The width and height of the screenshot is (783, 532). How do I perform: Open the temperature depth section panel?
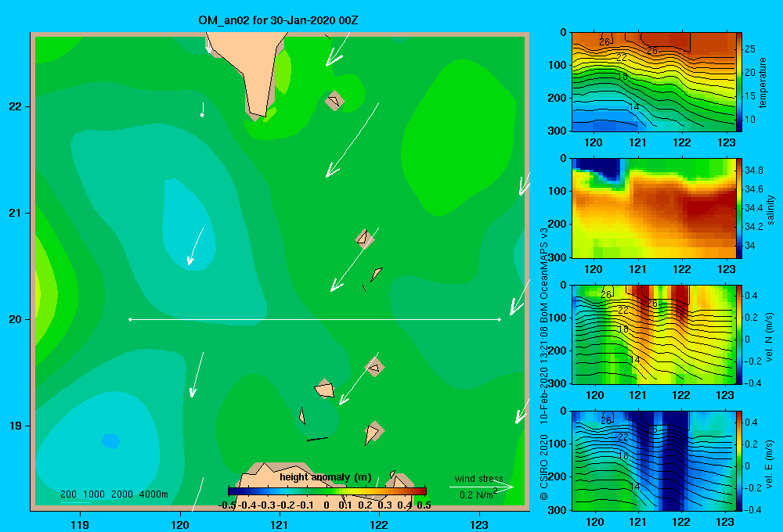click(x=654, y=82)
